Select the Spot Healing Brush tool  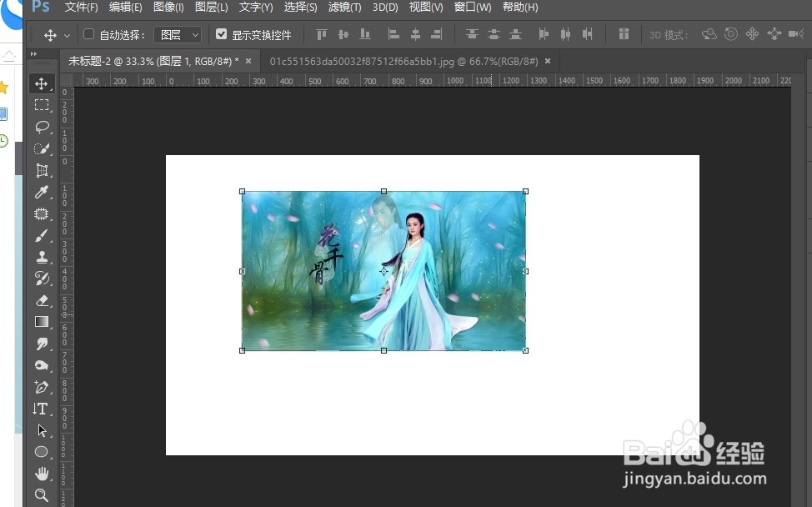coord(42,213)
